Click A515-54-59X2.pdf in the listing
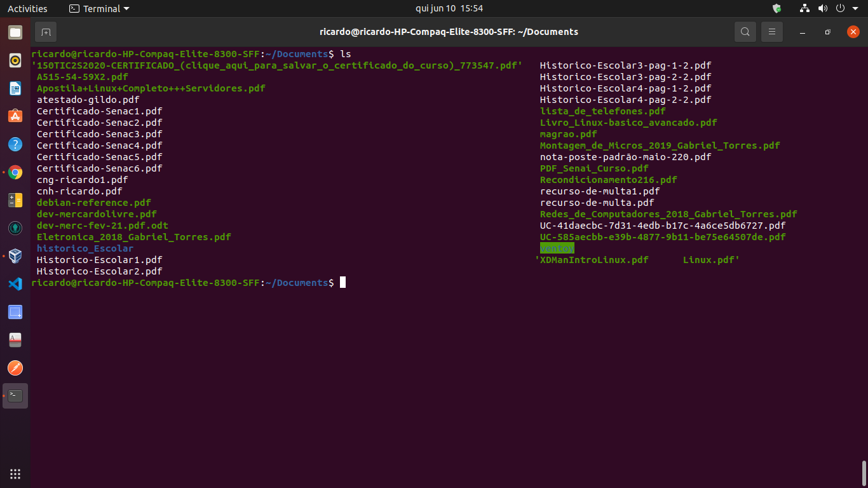The image size is (868, 488). click(x=83, y=76)
